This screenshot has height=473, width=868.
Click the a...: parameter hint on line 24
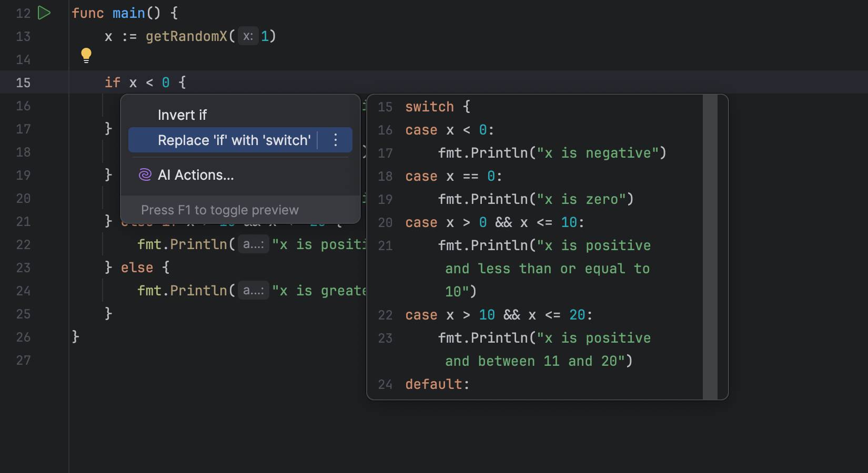click(x=254, y=290)
